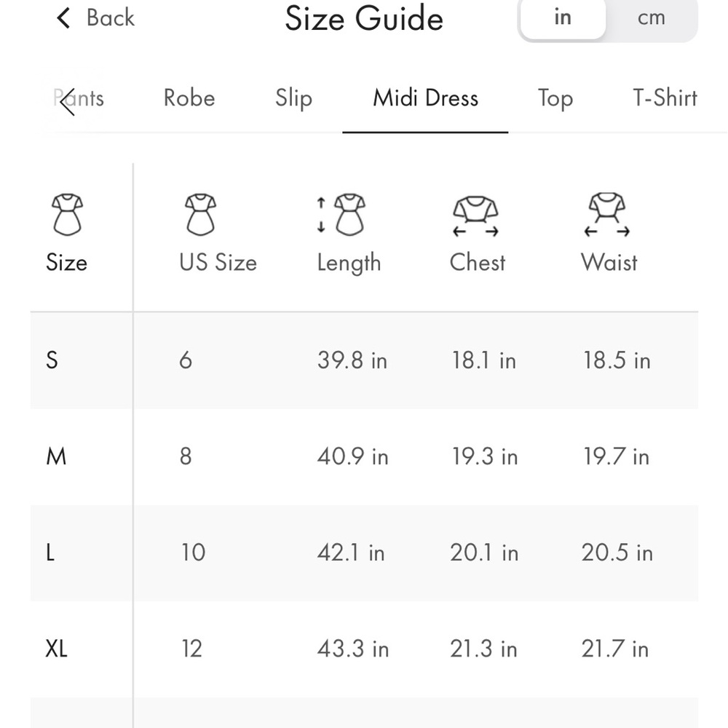Image resolution: width=728 pixels, height=728 pixels.
Task: Select the Midi Dress tab
Action: (425, 98)
